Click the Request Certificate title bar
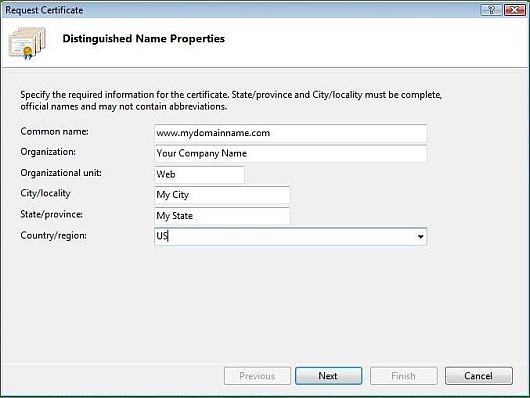Image resolution: width=530 pixels, height=398 pixels. point(237,10)
